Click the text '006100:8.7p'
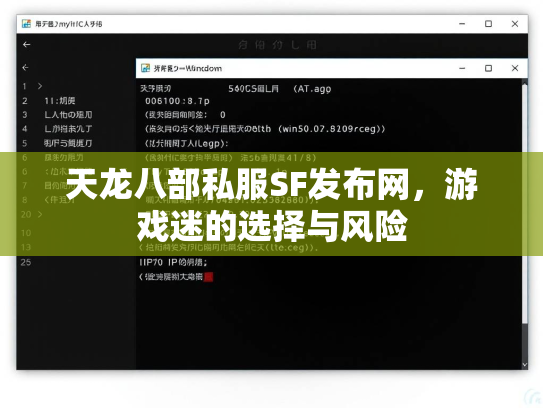 click(x=177, y=101)
